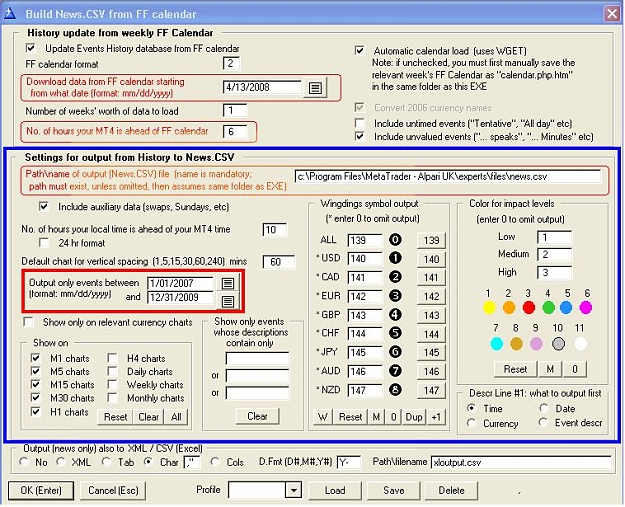Click hours MT4 ahead of FF field

tap(235, 132)
